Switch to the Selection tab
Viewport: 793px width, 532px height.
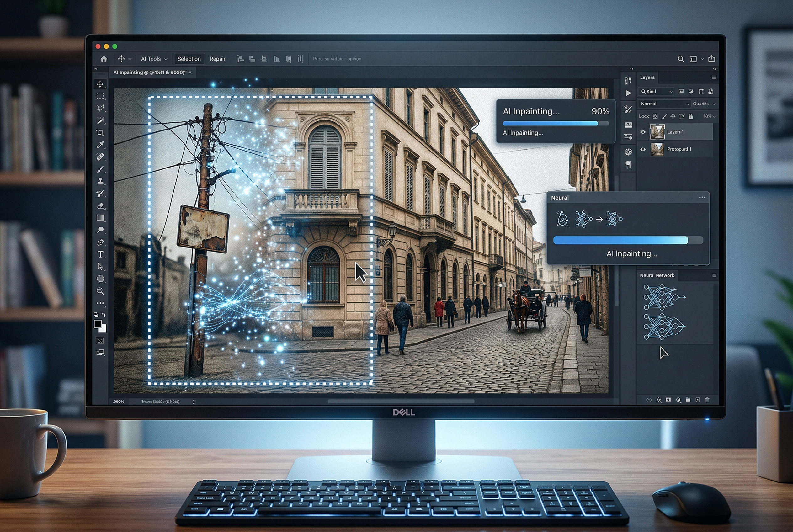click(x=189, y=59)
